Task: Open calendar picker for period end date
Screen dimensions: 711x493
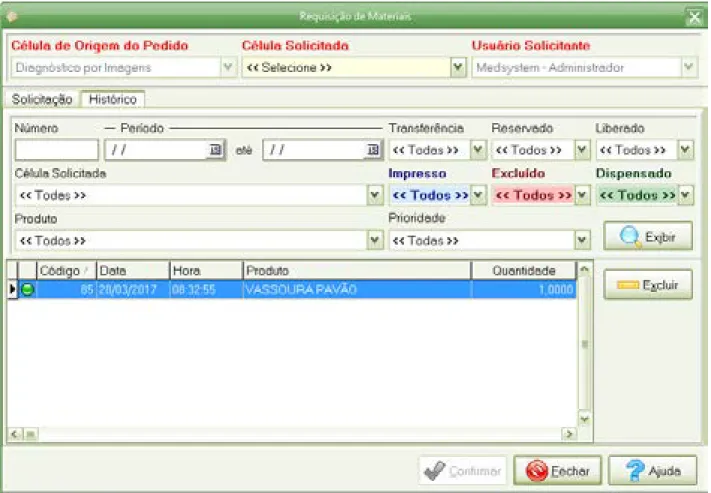Action: 373,150
